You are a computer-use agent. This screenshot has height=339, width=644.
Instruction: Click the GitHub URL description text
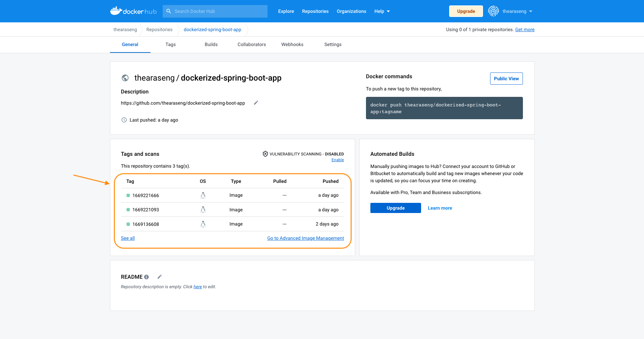183,103
